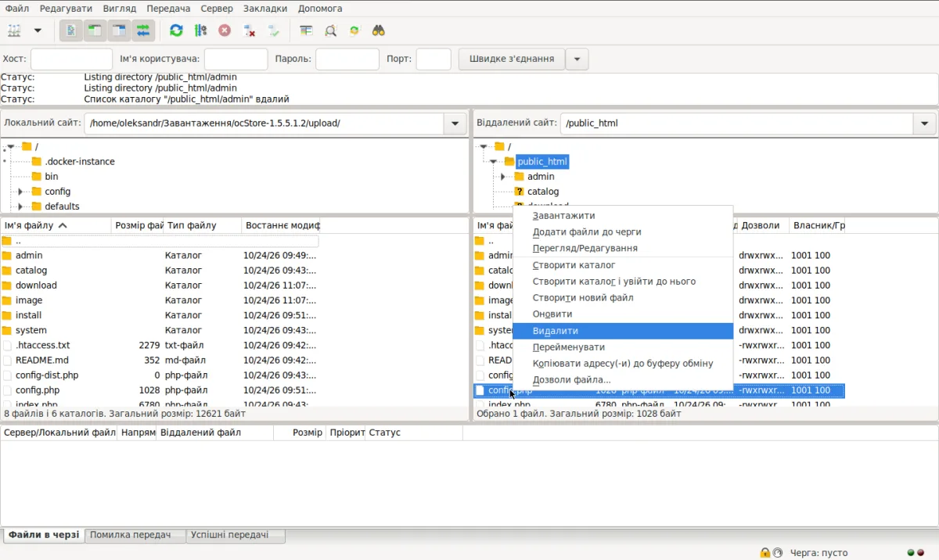Switch to the Файли в черзі tab
Screen dimensions: 939x560
click(44, 535)
